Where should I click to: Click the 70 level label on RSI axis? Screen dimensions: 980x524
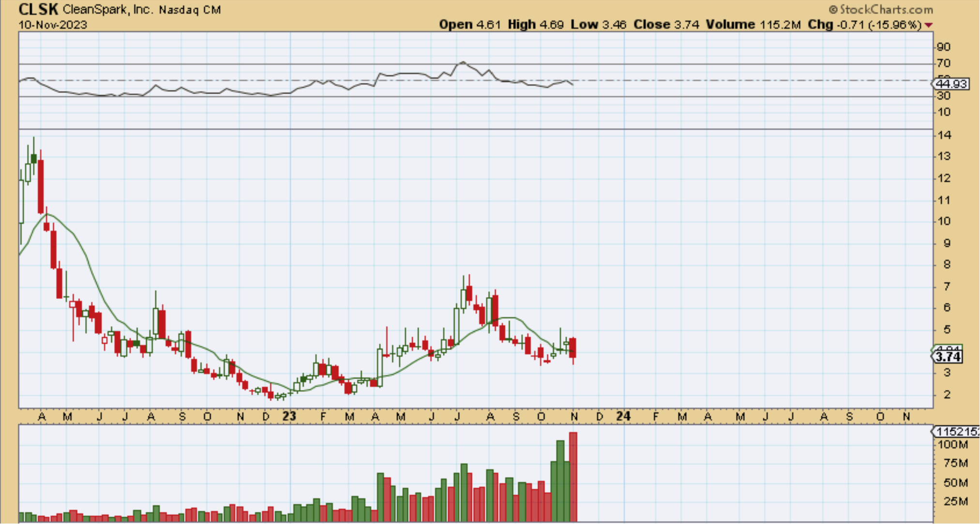tap(943, 63)
